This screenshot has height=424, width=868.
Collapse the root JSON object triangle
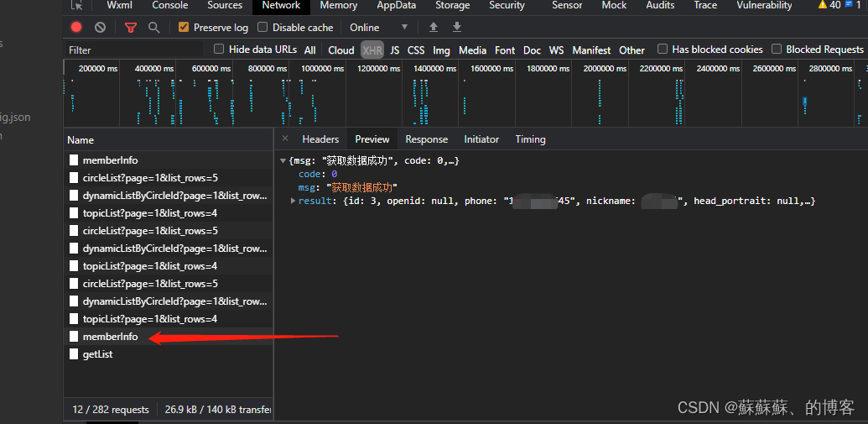click(283, 160)
